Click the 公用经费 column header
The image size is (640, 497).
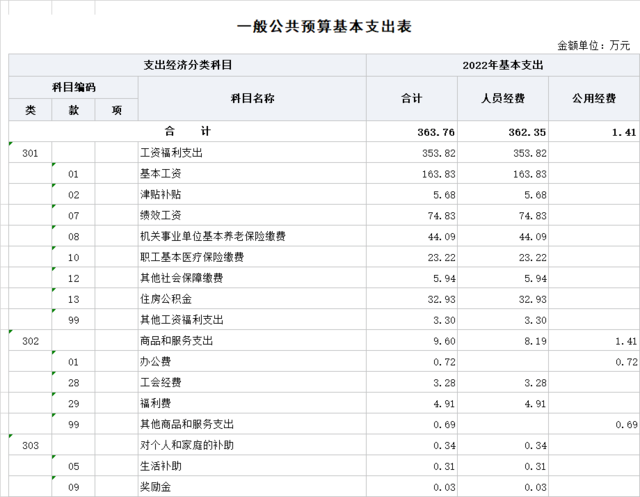coord(594,98)
